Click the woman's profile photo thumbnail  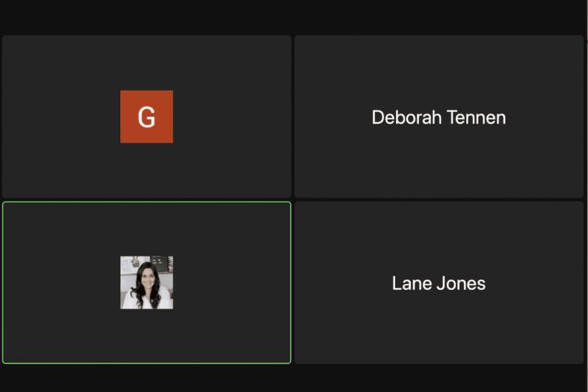(147, 282)
